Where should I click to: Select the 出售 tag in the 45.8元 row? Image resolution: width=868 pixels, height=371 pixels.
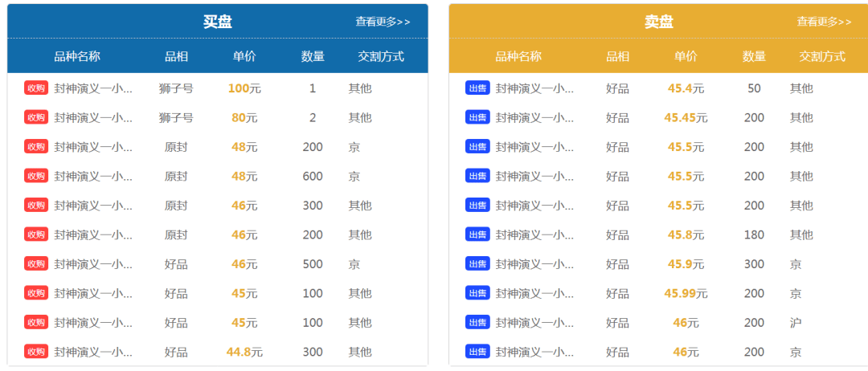(477, 234)
